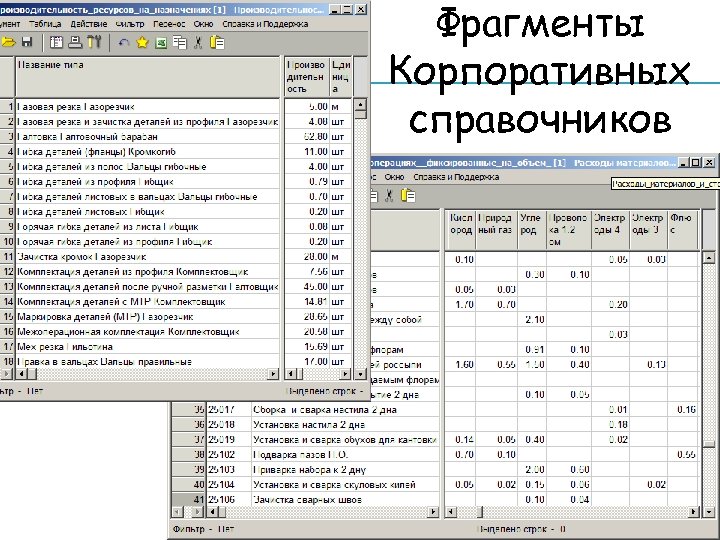Open the Фильтр menu

[x=130, y=24]
